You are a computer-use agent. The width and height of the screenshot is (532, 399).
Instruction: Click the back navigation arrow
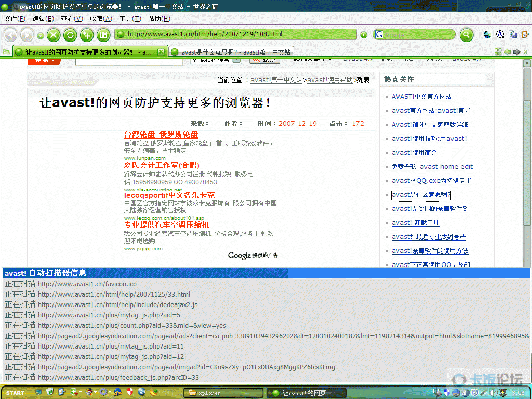click(x=10, y=35)
